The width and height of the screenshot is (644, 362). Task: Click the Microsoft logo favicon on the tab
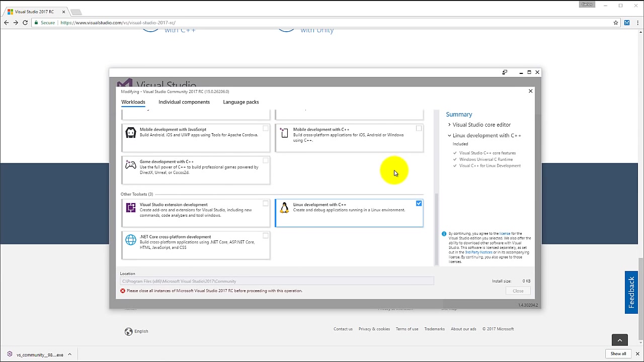[x=10, y=12]
